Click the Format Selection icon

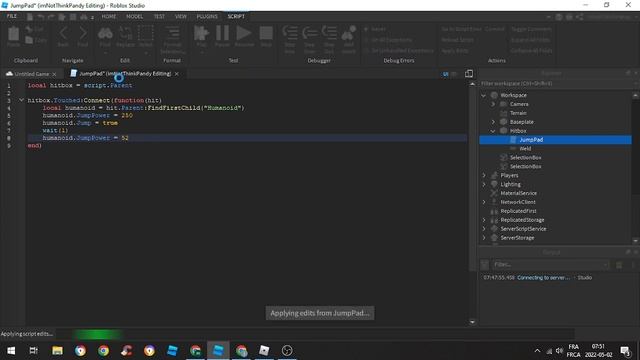[172, 33]
